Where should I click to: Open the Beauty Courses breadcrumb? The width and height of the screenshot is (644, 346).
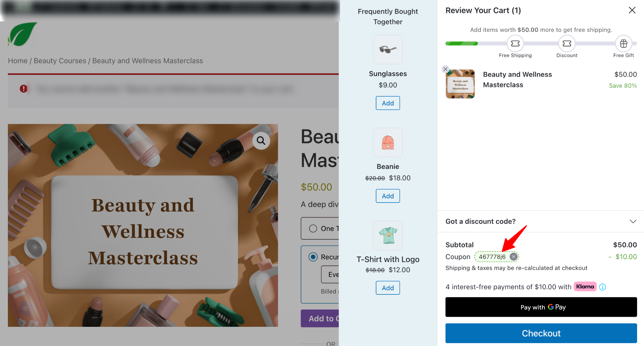click(x=60, y=61)
